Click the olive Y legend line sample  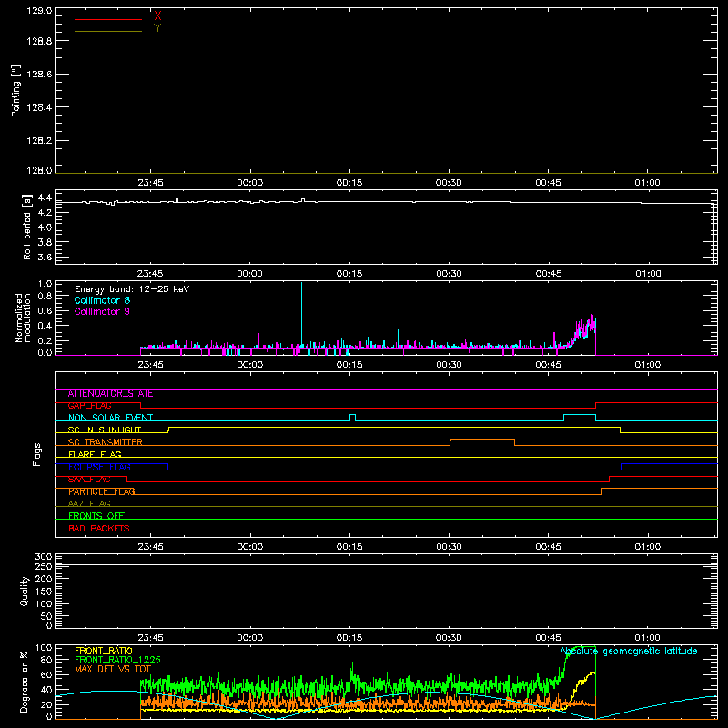108,32
